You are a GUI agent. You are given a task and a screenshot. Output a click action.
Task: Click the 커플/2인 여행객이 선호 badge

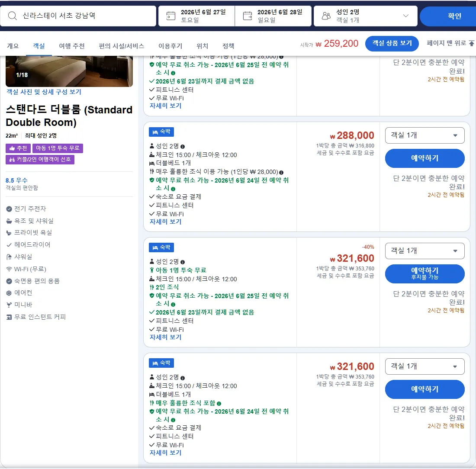[40, 160]
